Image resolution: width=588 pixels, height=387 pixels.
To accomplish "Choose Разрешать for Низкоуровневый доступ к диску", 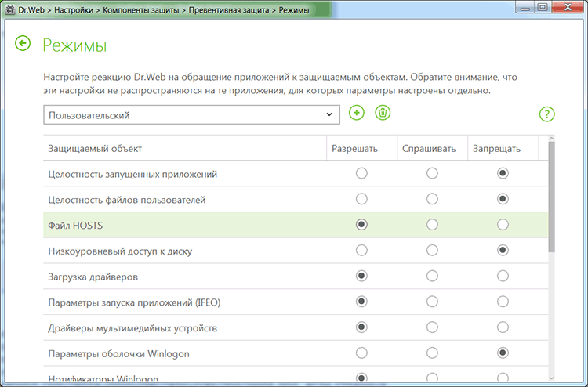I will click(361, 250).
